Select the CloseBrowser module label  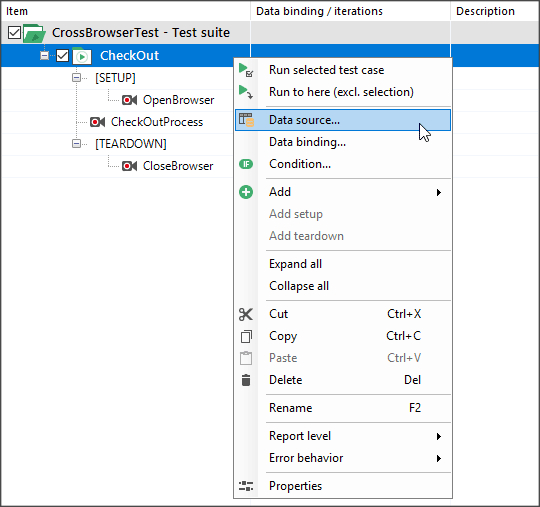178,166
